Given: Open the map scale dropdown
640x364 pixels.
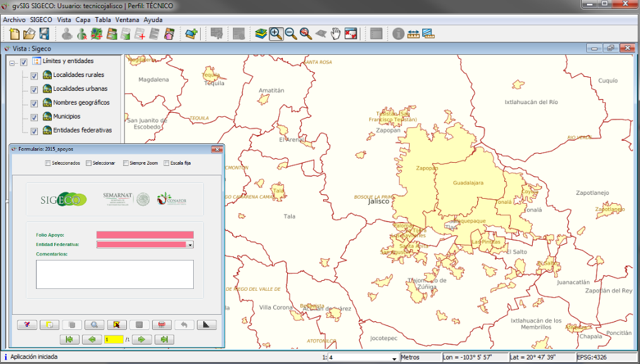Looking at the screenshot, I should [395, 358].
